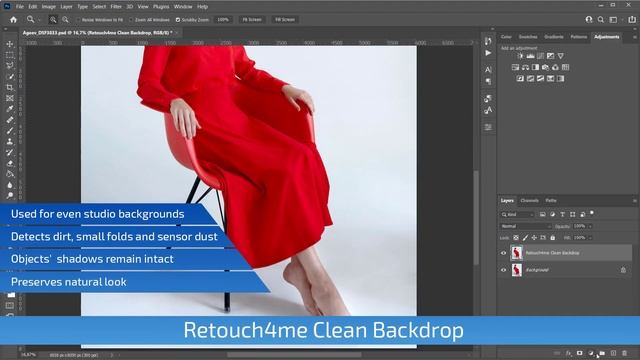
Task: Click the Home icon in options bar
Action: click(13, 20)
